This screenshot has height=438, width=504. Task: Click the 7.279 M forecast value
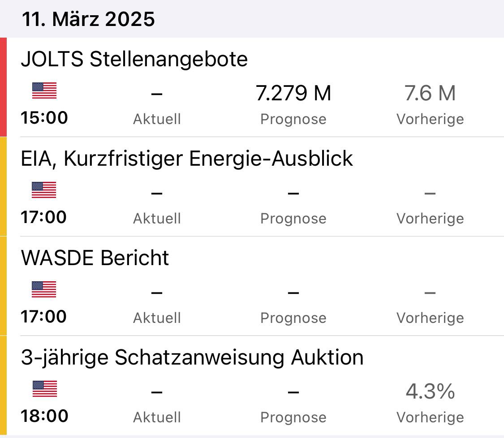pos(293,93)
